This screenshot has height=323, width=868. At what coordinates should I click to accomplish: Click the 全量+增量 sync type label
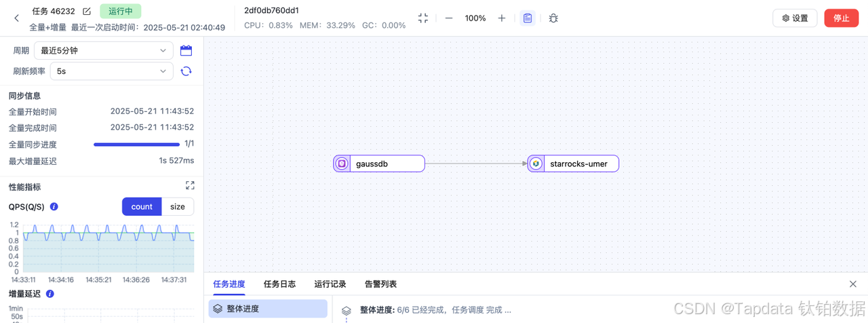pos(47,28)
